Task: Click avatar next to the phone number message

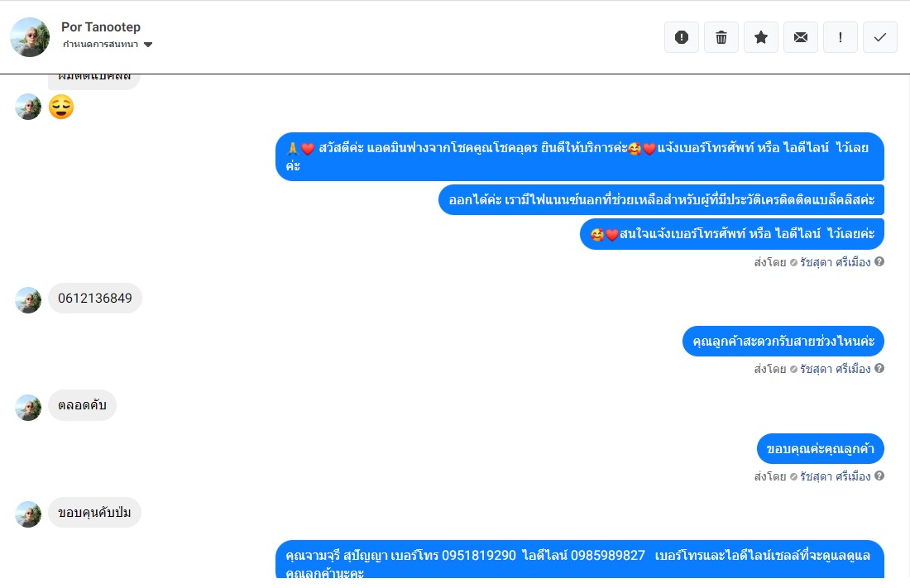Action: [28, 300]
